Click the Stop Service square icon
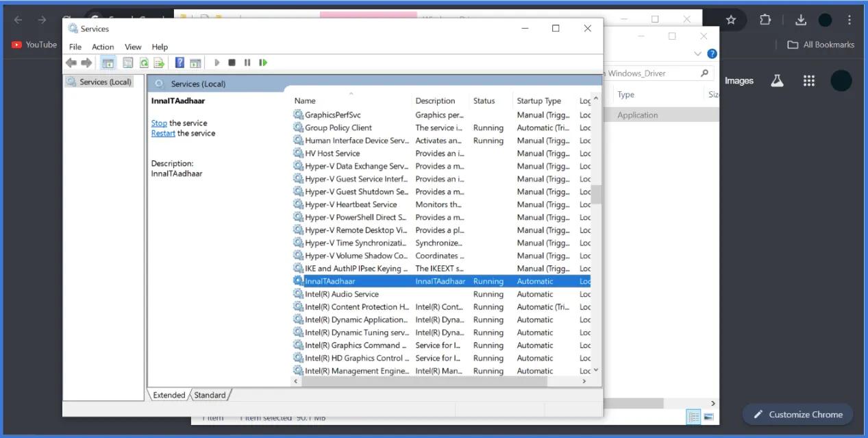868x438 pixels. (x=232, y=63)
